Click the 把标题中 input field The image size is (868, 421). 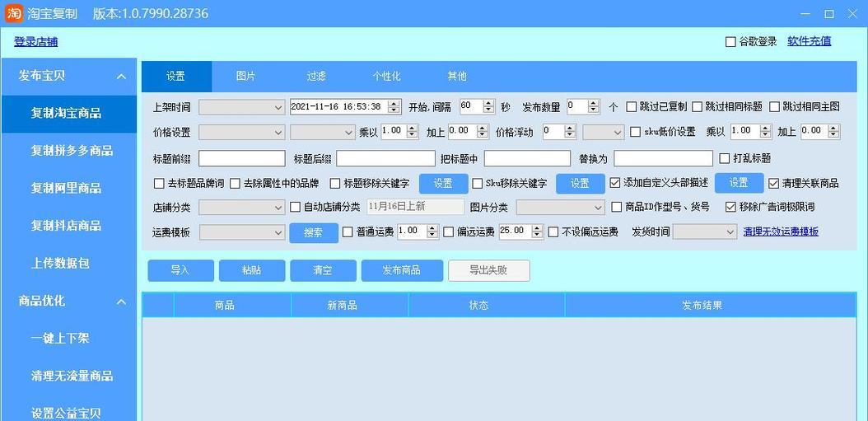(527, 158)
